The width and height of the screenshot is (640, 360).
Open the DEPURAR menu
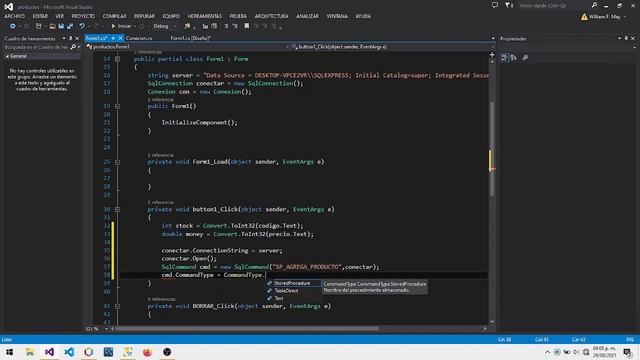[x=144, y=16]
